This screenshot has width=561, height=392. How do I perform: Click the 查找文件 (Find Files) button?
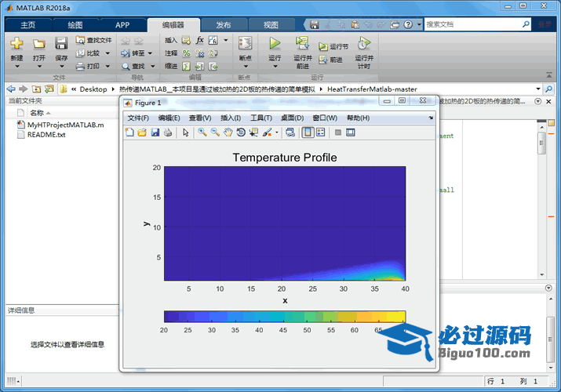pos(93,40)
